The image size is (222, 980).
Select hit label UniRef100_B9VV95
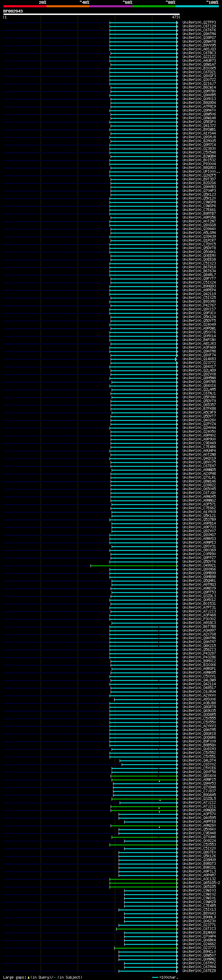pyautogui.click(x=199, y=45)
